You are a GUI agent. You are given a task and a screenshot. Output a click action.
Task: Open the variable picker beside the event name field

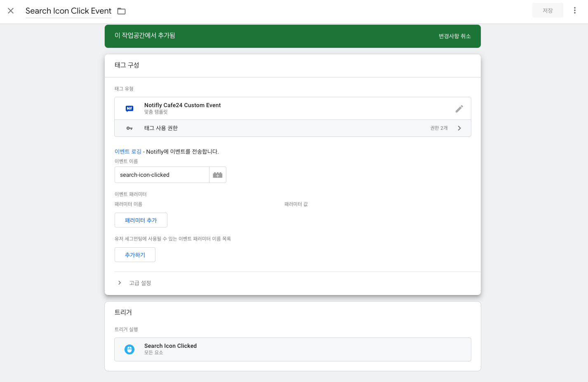(217, 175)
